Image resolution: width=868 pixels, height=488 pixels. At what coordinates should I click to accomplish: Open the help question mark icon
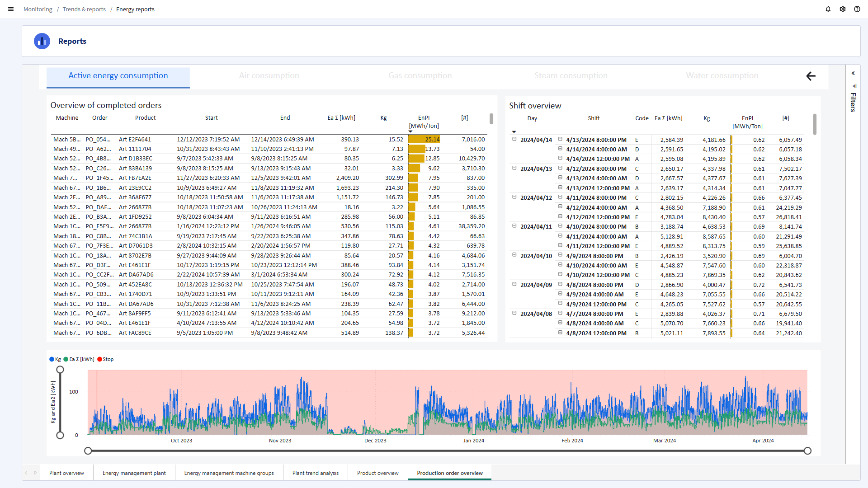pos(857,9)
